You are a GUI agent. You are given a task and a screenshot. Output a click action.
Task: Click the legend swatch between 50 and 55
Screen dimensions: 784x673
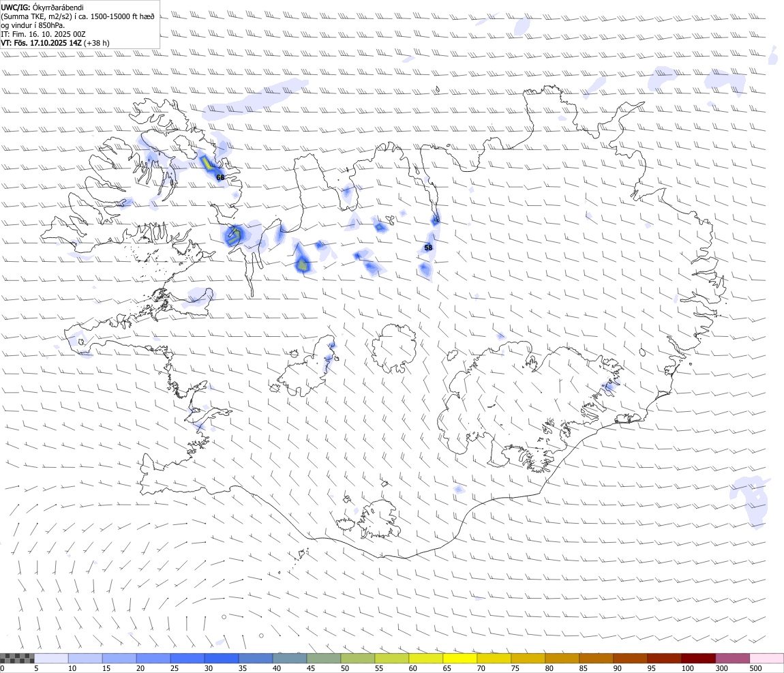pos(357,658)
